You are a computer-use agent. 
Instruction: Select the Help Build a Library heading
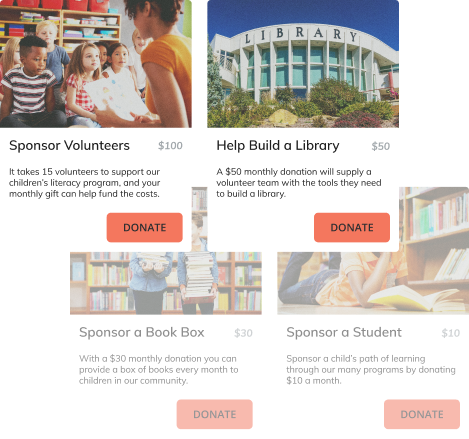point(278,146)
